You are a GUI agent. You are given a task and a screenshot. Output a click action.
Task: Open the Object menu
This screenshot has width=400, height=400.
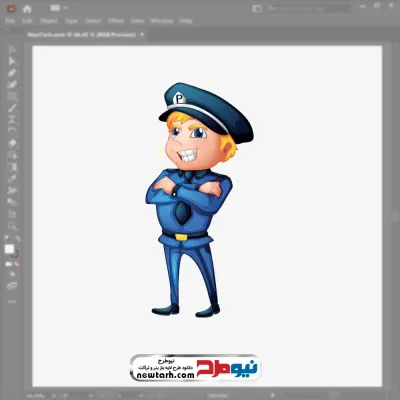(x=49, y=21)
